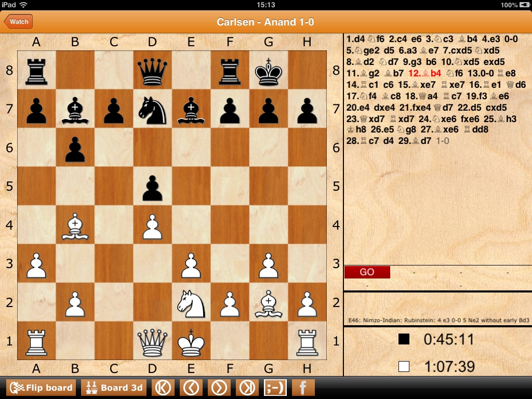Tap the Watch back button
Image resolution: width=532 pixels, height=399 pixels.
point(18,22)
